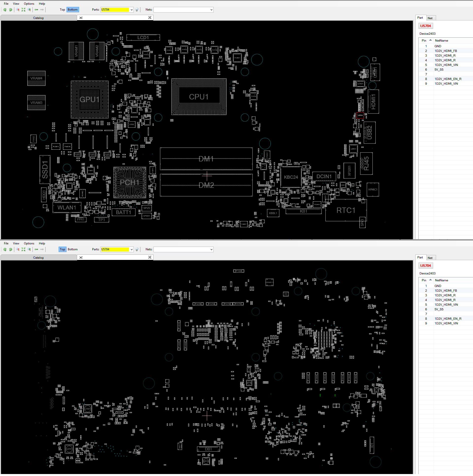Switch upper window to Top board side

click(62, 10)
